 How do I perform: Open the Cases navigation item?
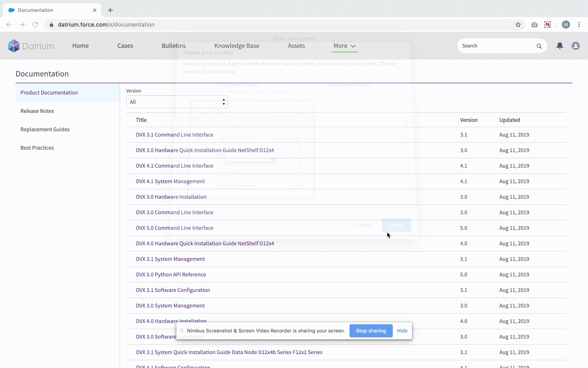125,46
